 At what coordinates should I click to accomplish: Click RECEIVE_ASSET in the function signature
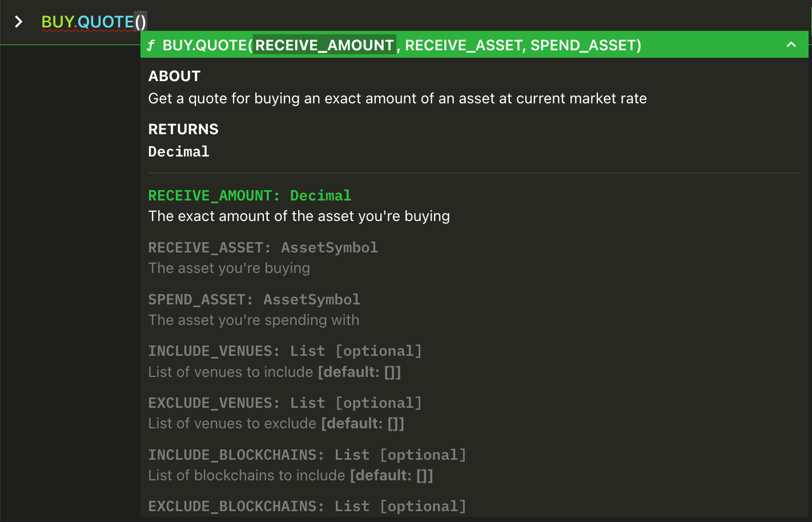coord(464,45)
